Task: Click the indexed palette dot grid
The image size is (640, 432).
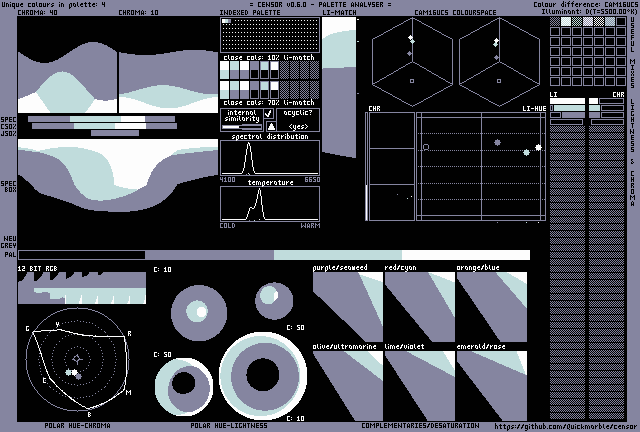Action: 270,34
